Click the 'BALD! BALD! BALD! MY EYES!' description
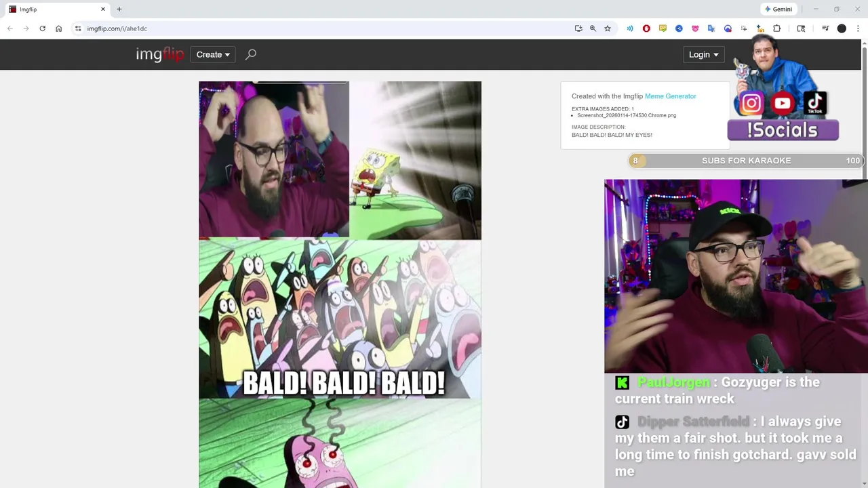868x488 pixels. [x=612, y=135]
